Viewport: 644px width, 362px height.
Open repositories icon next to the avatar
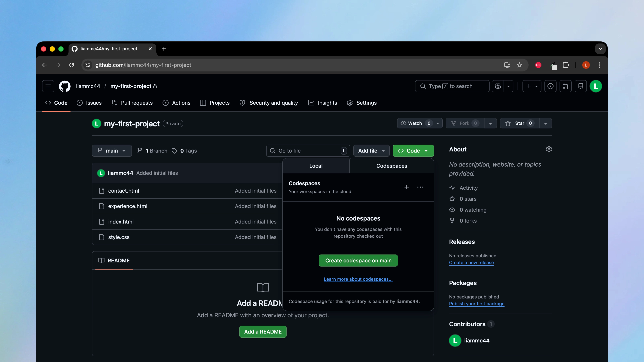coord(580,86)
